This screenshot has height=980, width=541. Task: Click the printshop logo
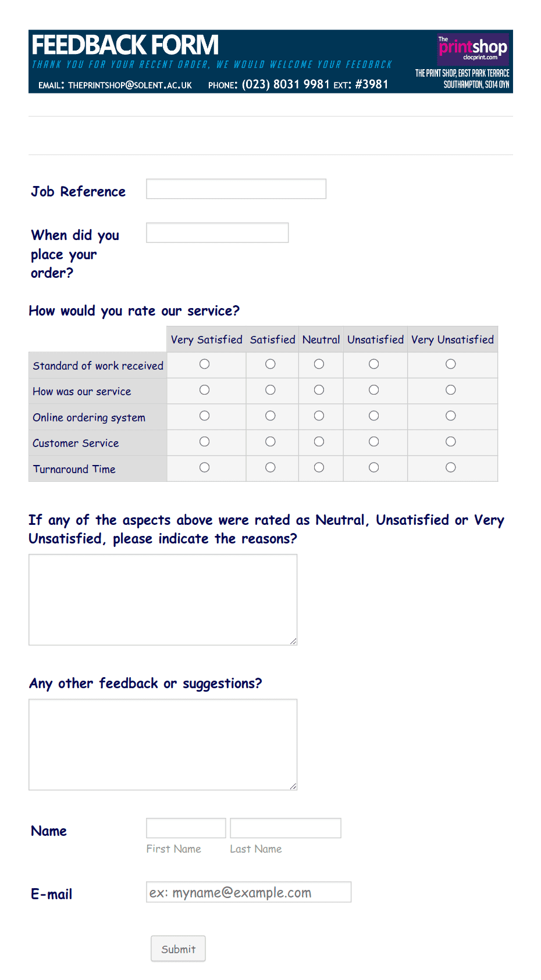[x=472, y=50]
